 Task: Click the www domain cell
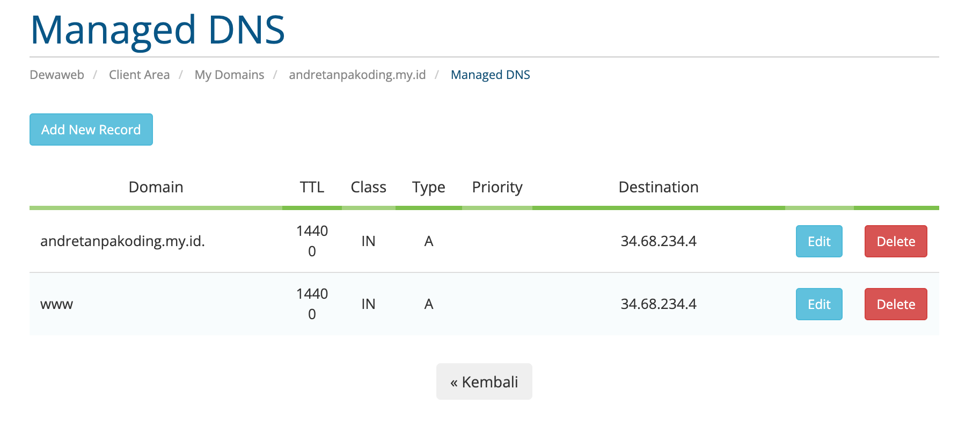(x=57, y=304)
